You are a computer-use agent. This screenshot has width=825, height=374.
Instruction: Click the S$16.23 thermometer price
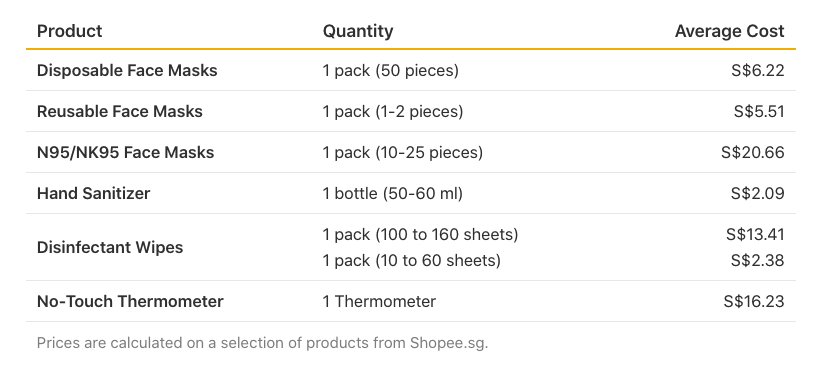754,301
